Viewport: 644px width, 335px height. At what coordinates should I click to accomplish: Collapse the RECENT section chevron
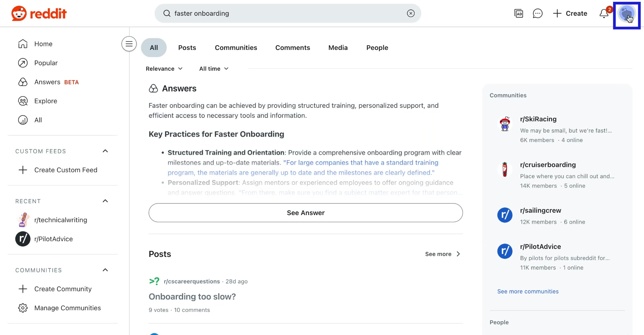point(105,201)
